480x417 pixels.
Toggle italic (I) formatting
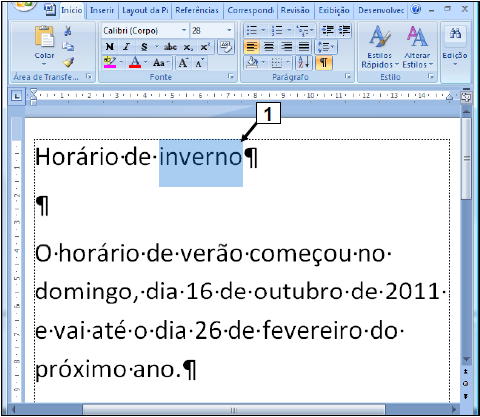[x=126, y=47]
